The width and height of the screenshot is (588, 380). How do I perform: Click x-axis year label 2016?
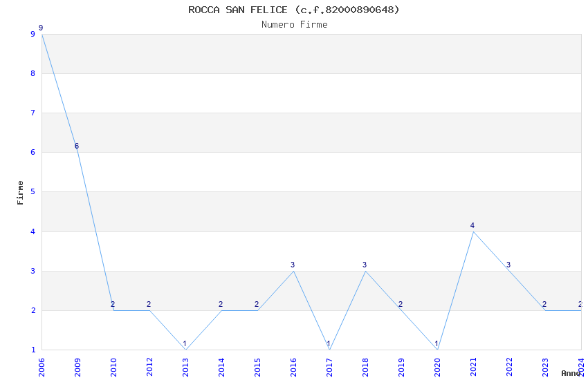click(x=293, y=367)
